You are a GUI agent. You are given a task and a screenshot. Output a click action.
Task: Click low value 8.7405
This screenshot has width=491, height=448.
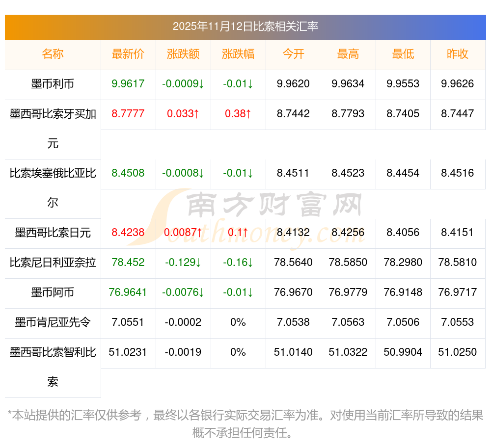coord(403,113)
